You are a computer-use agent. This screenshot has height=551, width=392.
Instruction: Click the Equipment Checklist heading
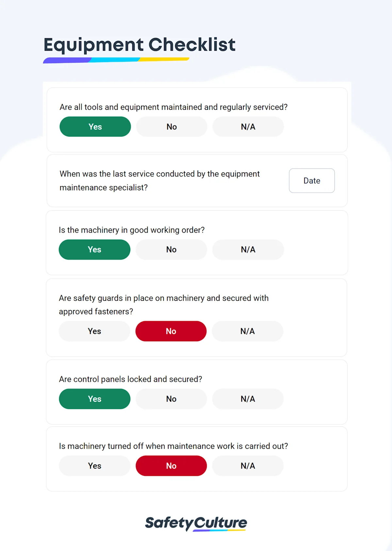139,45
